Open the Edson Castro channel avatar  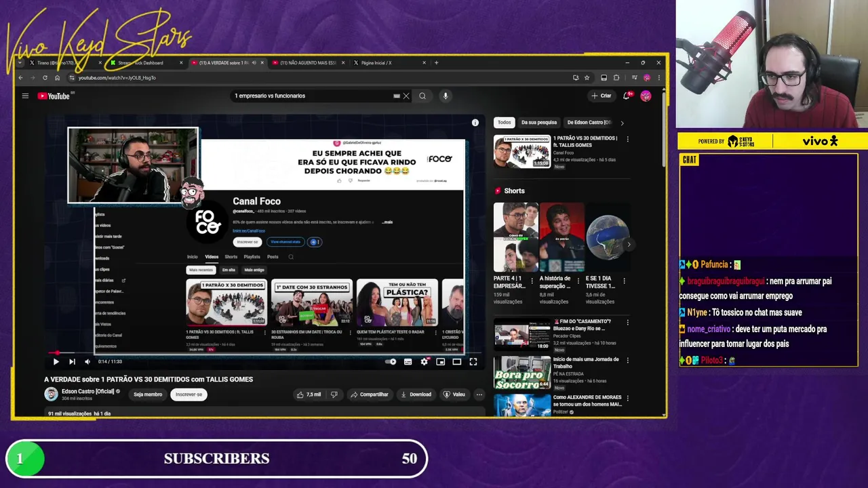[51, 394]
